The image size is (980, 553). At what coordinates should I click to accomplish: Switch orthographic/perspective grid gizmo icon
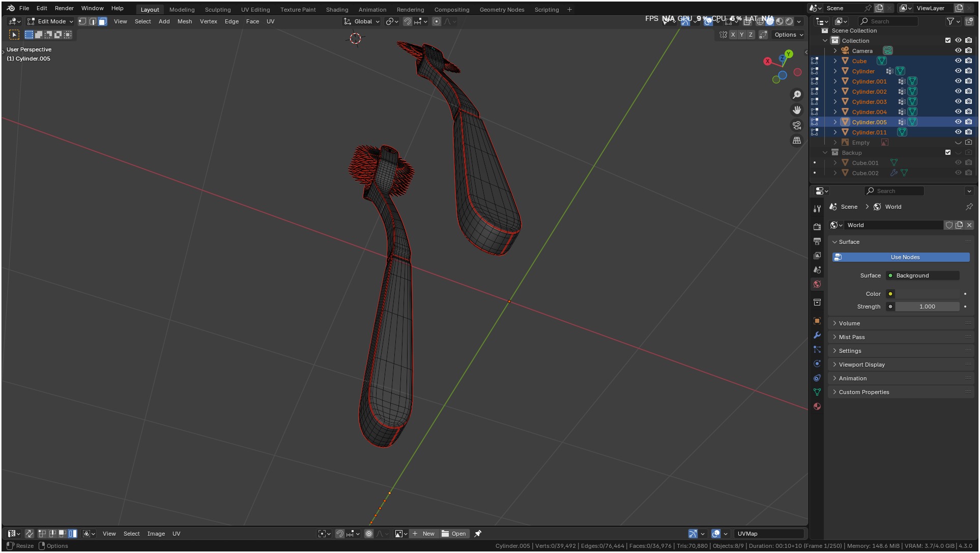pos(797,141)
